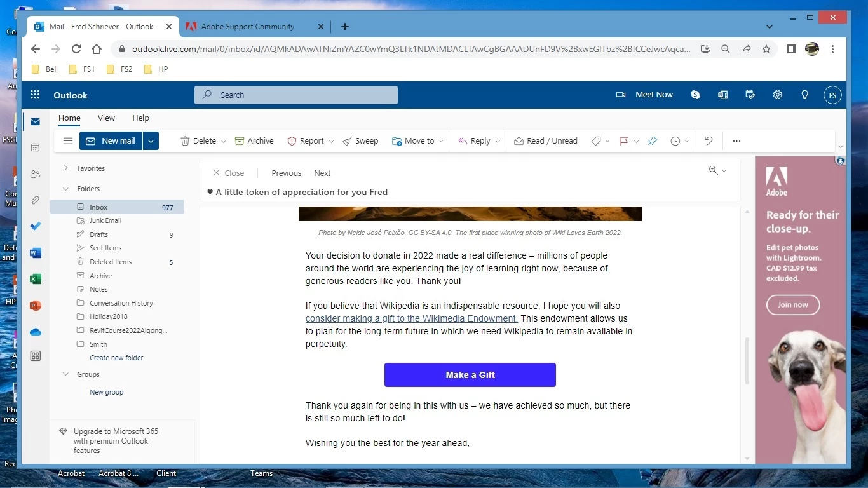The image size is (868, 488).
Task: Switch to the Help ribbon tab
Action: tap(140, 118)
